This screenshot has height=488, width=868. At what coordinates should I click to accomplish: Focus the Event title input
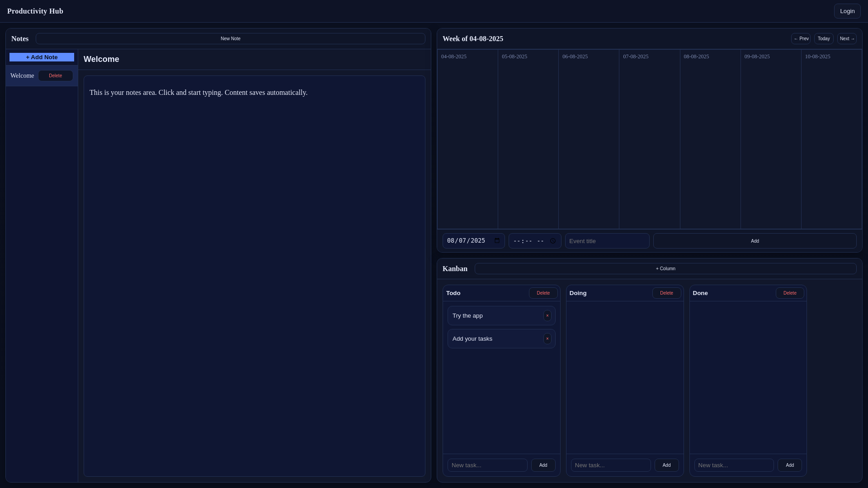607,241
